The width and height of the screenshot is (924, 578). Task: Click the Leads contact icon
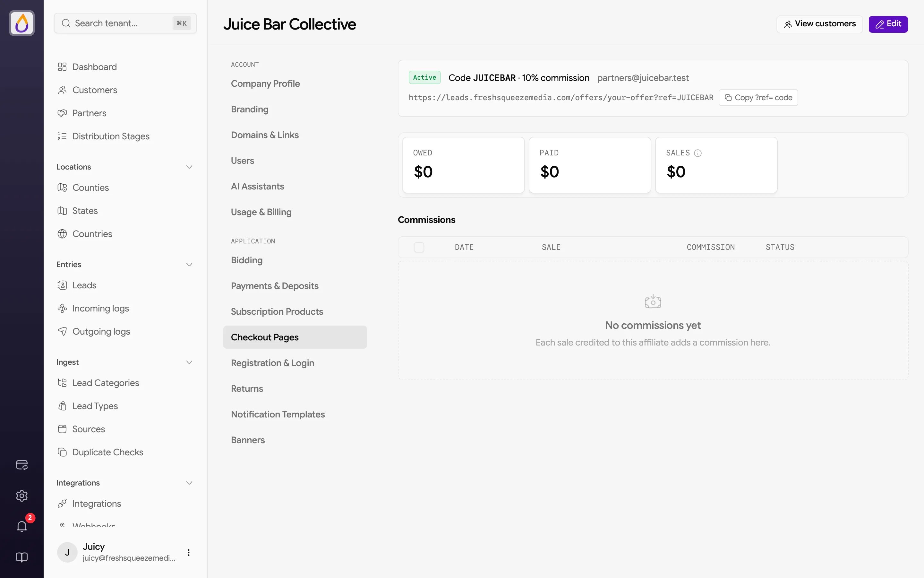coord(62,285)
